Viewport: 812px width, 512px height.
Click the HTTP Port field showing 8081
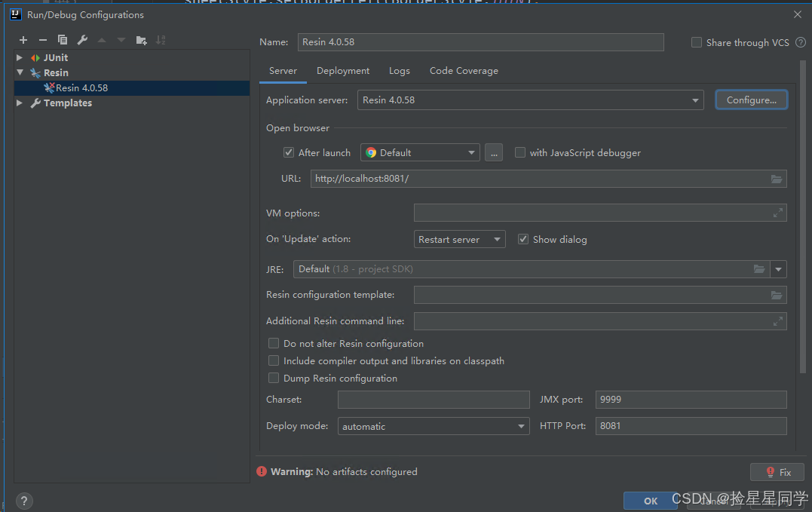coord(691,426)
